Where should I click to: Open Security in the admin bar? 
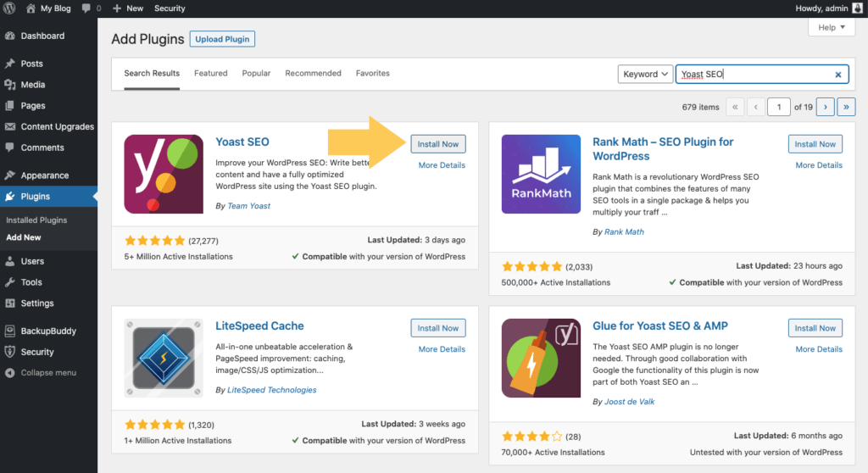(x=170, y=8)
